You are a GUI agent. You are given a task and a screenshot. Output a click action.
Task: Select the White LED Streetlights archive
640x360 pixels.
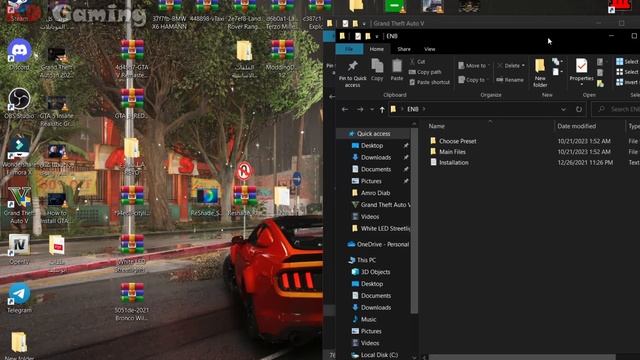(x=132, y=253)
